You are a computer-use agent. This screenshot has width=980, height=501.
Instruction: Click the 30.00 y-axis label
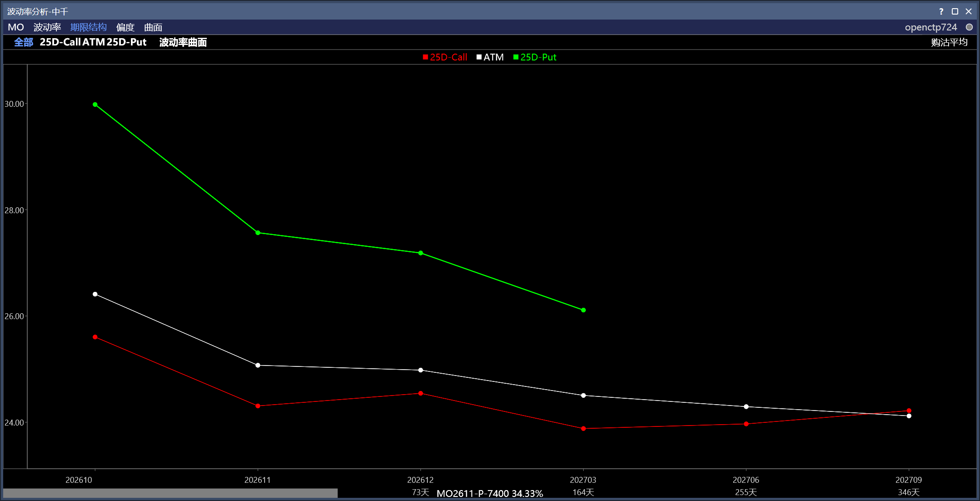click(x=14, y=104)
